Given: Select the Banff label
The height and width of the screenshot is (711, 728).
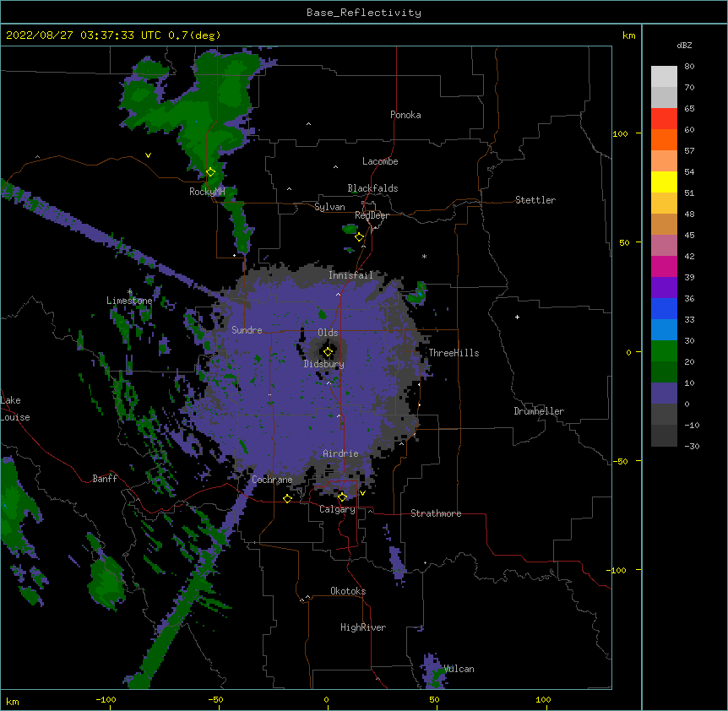Looking at the screenshot, I should (x=105, y=479).
